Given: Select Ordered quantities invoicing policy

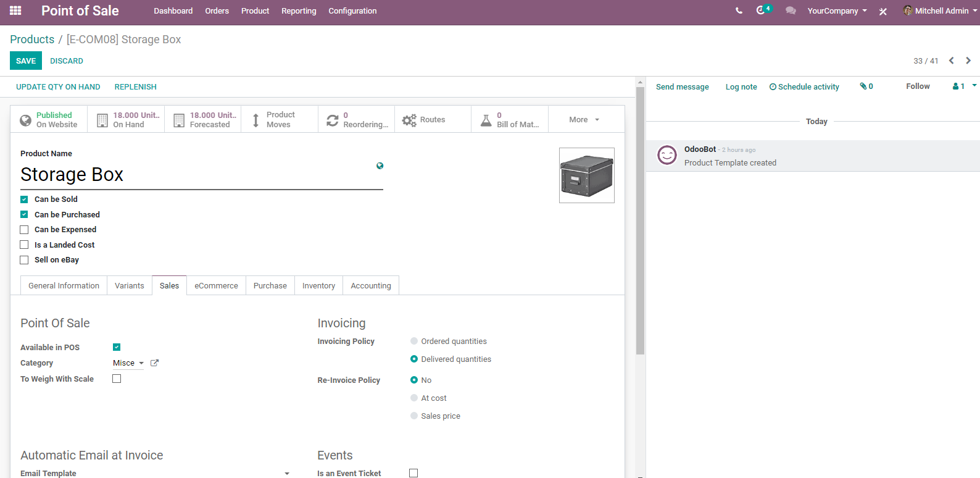Looking at the screenshot, I should pyautogui.click(x=414, y=341).
